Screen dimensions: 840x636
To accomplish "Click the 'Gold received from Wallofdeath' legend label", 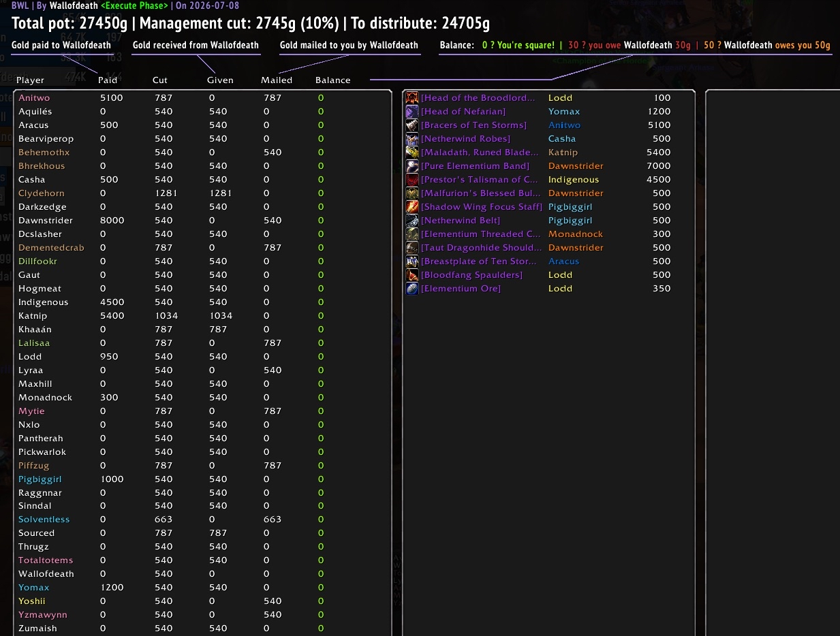I will click(x=196, y=46).
